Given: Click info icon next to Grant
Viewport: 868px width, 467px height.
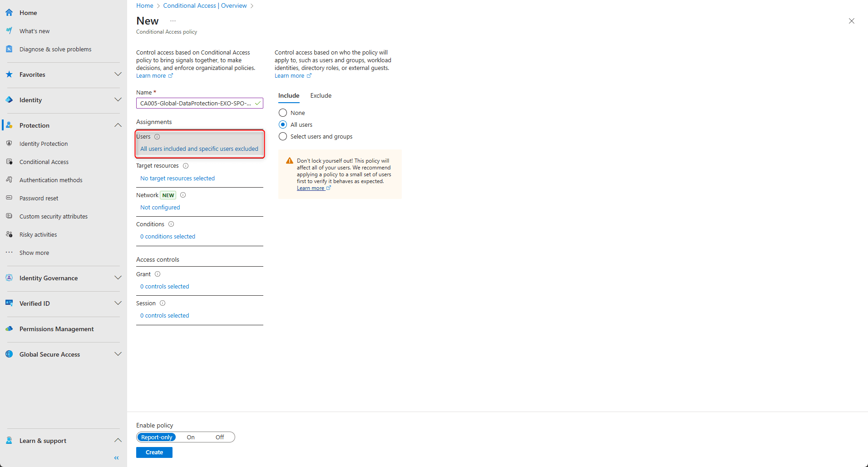Looking at the screenshot, I should (x=158, y=274).
